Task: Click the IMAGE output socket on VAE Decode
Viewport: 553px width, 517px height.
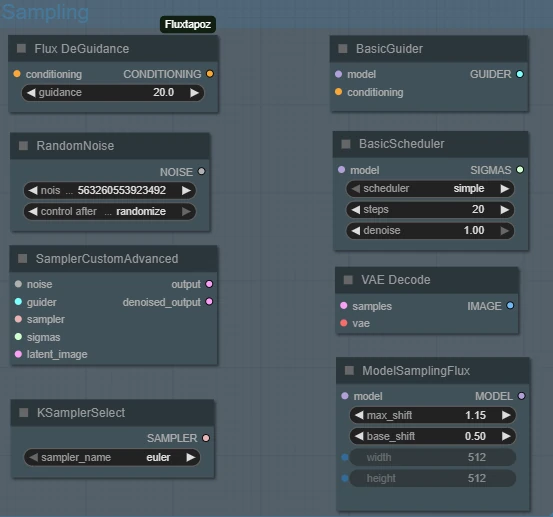Action: point(510,305)
